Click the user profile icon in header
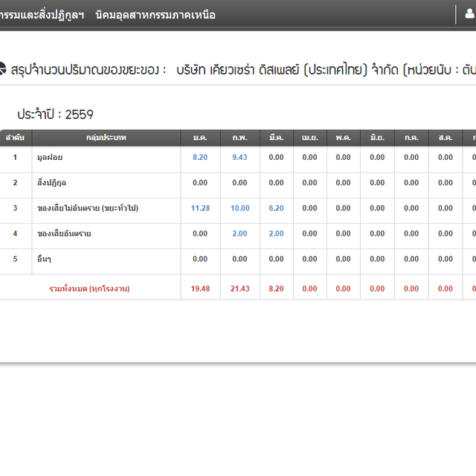Viewport: 476px width, 476px height. point(470,14)
